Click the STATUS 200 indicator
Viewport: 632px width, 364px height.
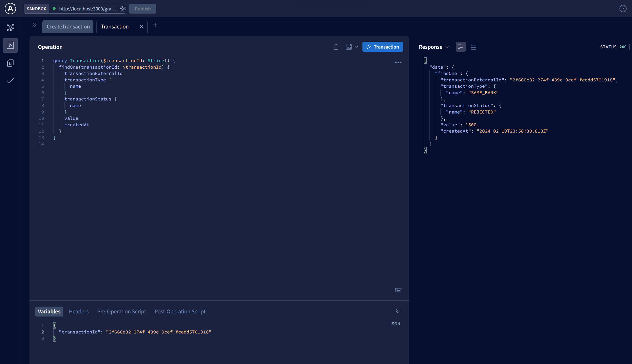coord(613,47)
